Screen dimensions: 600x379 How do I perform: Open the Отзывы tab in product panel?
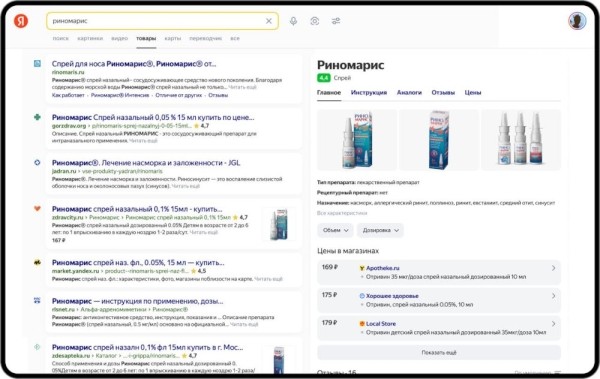[443, 93]
